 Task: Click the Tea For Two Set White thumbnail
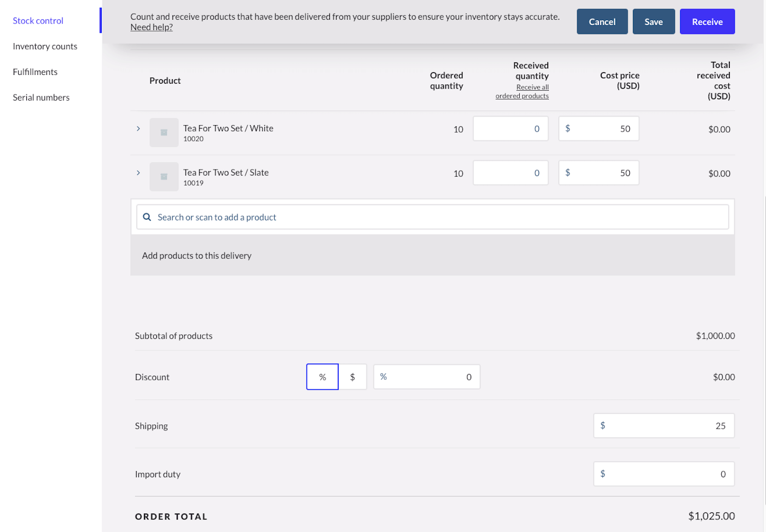tap(164, 132)
